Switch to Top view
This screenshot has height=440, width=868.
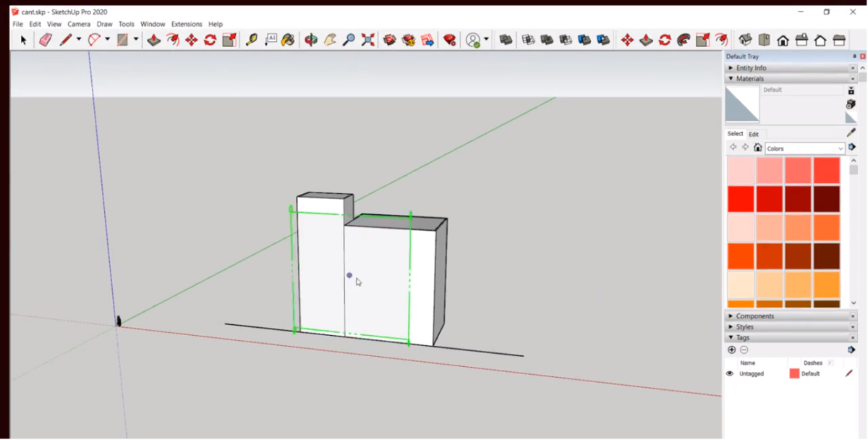764,41
